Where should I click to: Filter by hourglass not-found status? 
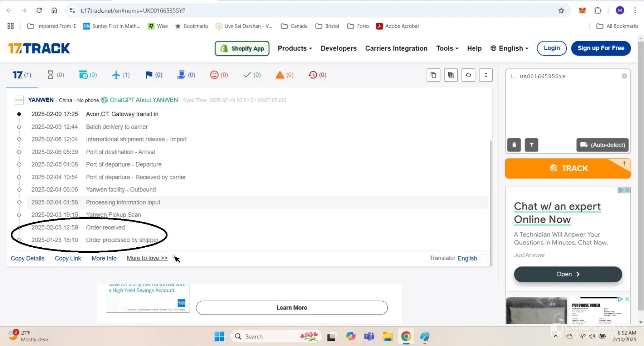[55, 75]
